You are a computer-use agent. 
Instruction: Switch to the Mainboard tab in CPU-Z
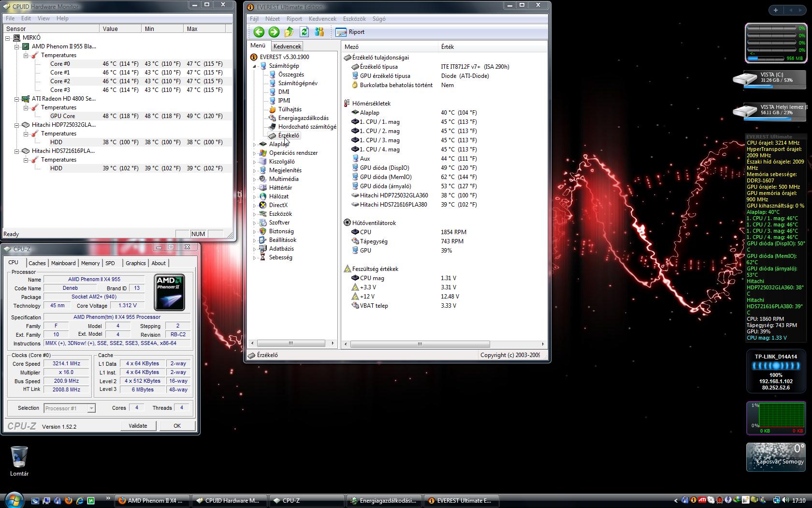pyautogui.click(x=63, y=263)
